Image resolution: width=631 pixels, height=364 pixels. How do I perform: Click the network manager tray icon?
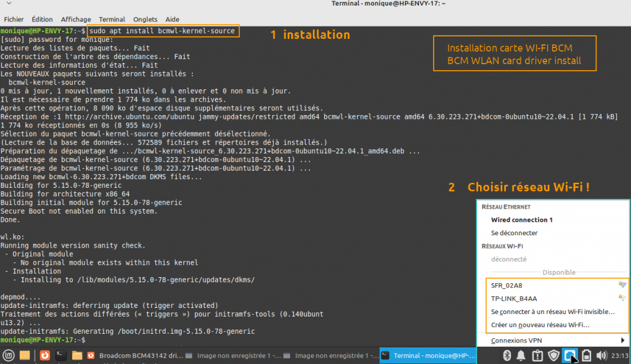pyautogui.click(x=570, y=355)
